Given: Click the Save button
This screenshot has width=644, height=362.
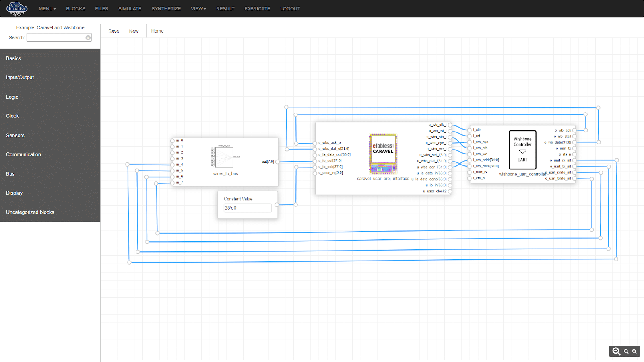Looking at the screenshot, I should [x=114, y=31].
